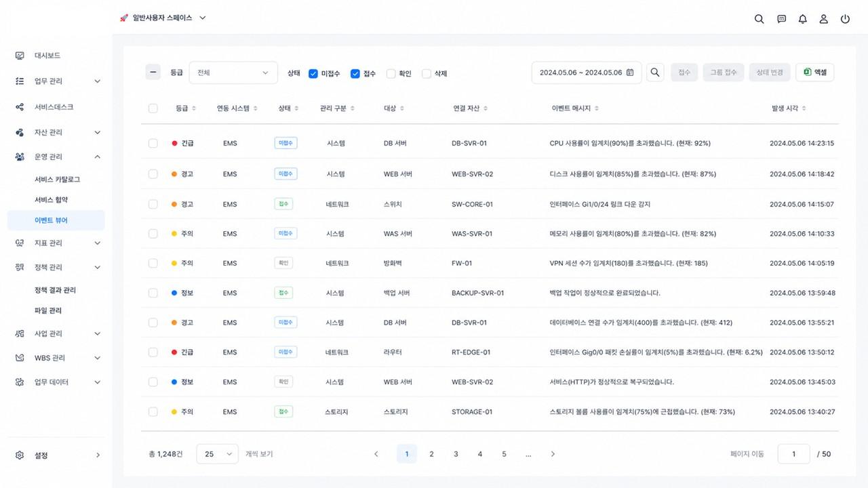Click the 페이지 이동 page number field
Image resolution: width=868 pixels, height=488 pixels.
coord(793,454)
